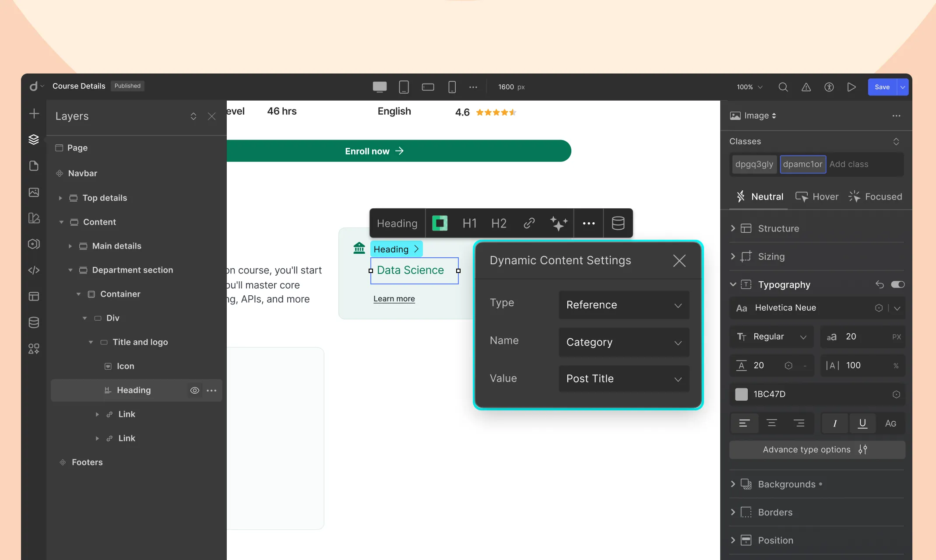Reset Typography styles arrow icon

[880, 285]
